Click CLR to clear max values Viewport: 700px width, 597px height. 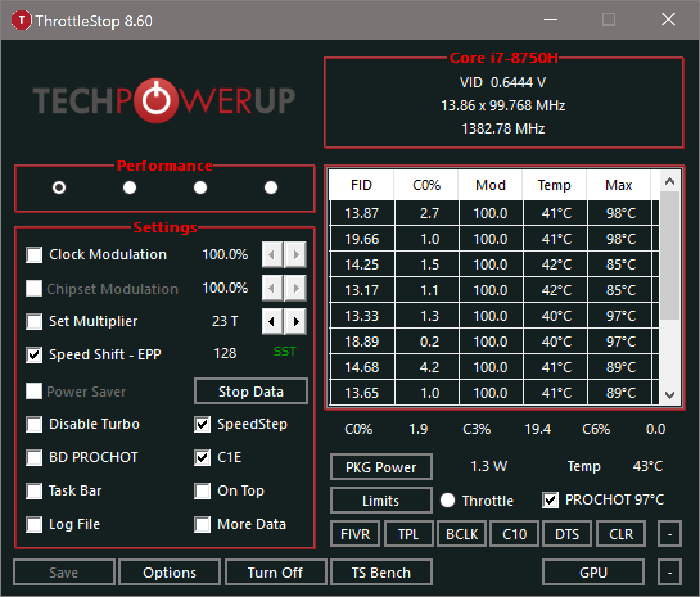pyautogui.click(x=621, y=534)
